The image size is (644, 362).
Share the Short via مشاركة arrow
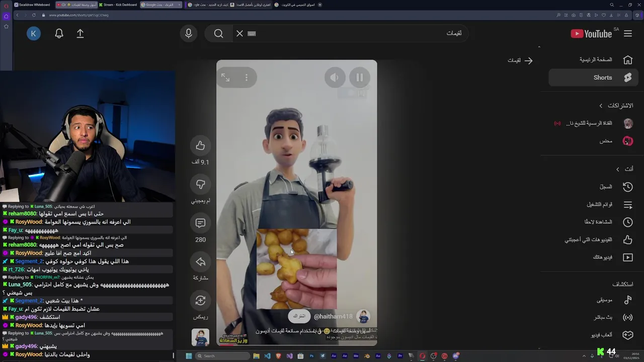(200, 262)
